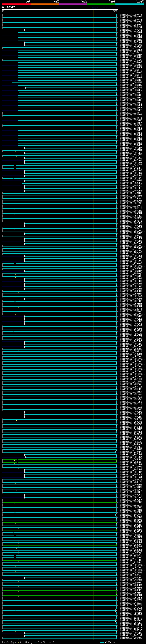Select label UniRef100_A4SB22
The height and width of the screenshot is (644, 146).
coord(131,60)
